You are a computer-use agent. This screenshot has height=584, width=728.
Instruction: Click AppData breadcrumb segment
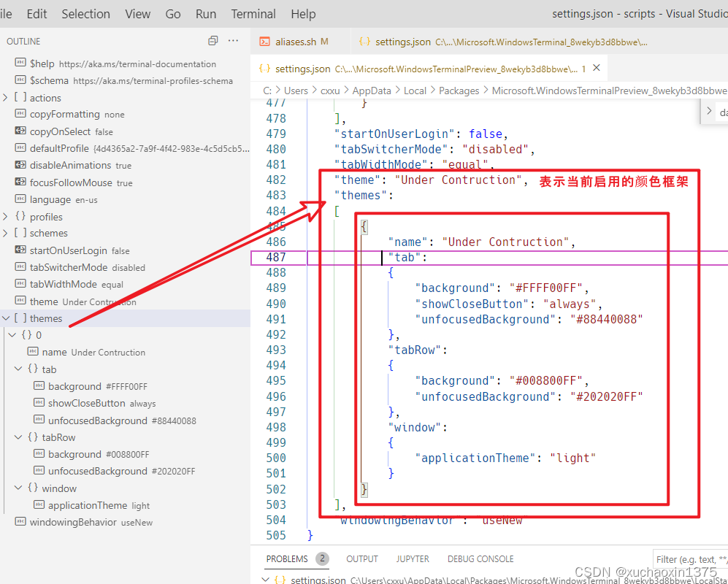[x=372, y=91]
